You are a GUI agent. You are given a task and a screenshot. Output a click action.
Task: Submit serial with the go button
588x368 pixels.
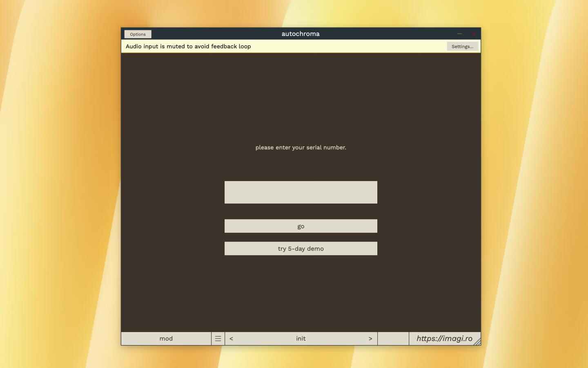(x=301, y=226)
